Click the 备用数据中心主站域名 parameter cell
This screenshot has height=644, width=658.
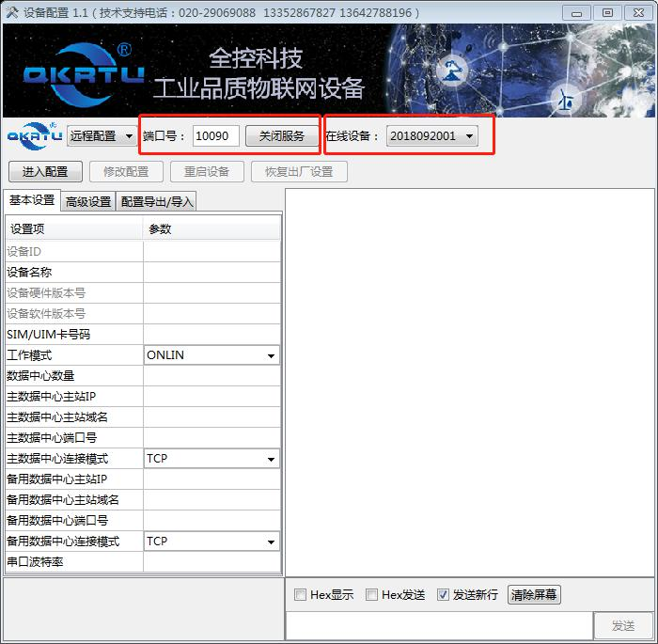(x=211, y=500)
